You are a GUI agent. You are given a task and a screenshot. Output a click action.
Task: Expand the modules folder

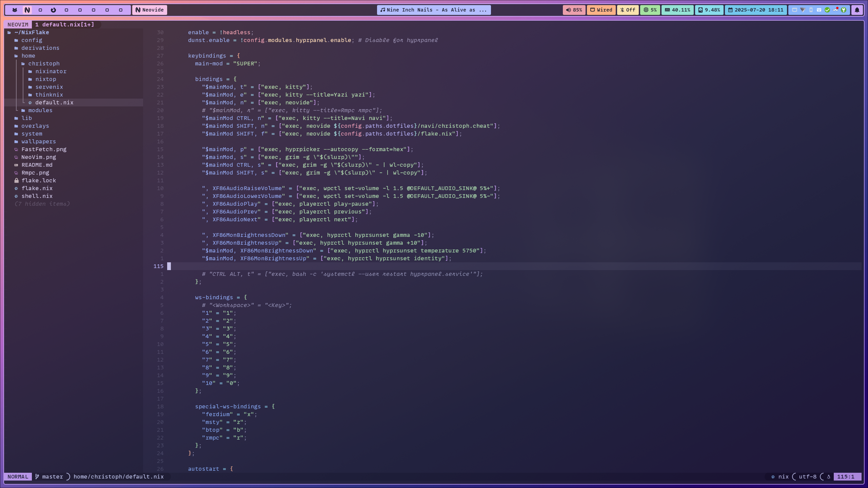[x=40, y=110]
